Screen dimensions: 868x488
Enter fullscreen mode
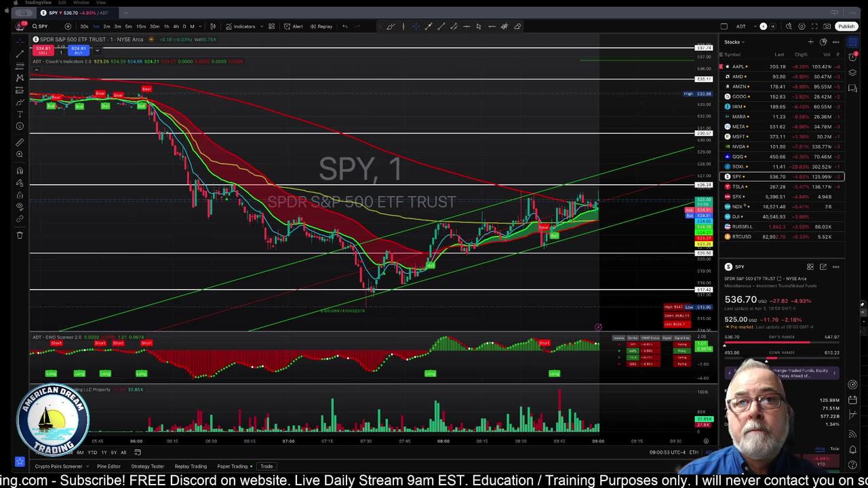tap(814, 26)
